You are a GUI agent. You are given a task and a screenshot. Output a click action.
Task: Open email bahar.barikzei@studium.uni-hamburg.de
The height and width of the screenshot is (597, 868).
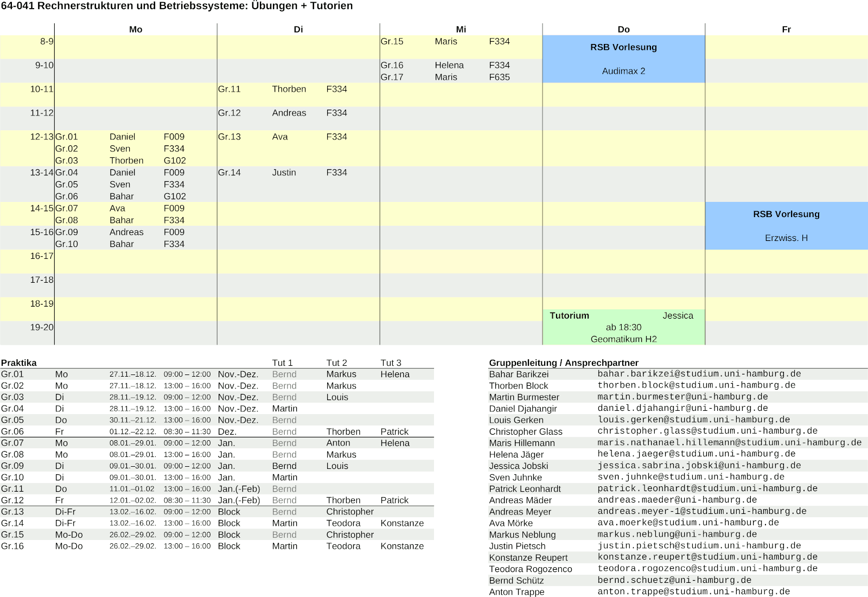[699, 374]
